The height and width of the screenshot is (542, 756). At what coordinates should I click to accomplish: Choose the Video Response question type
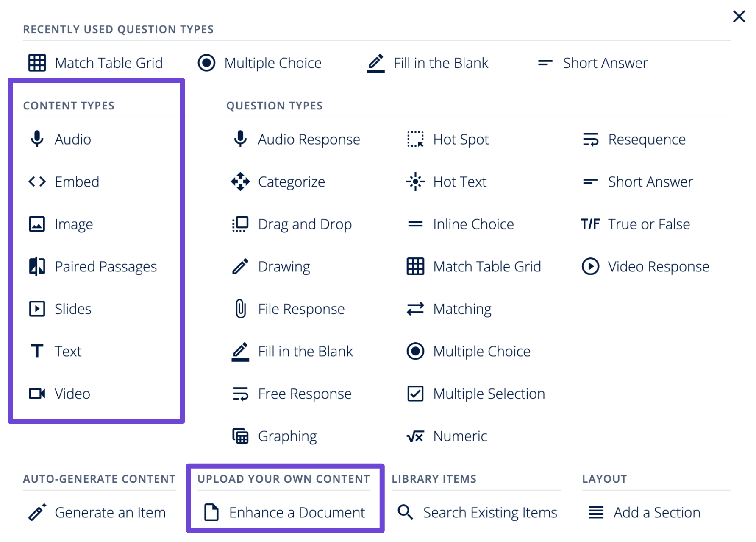[645, 266]
